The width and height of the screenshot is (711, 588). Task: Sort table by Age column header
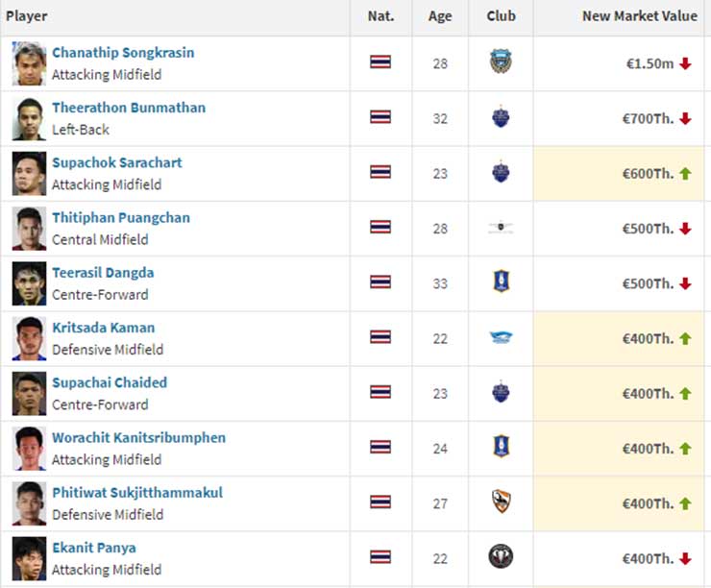coord(439,16)
